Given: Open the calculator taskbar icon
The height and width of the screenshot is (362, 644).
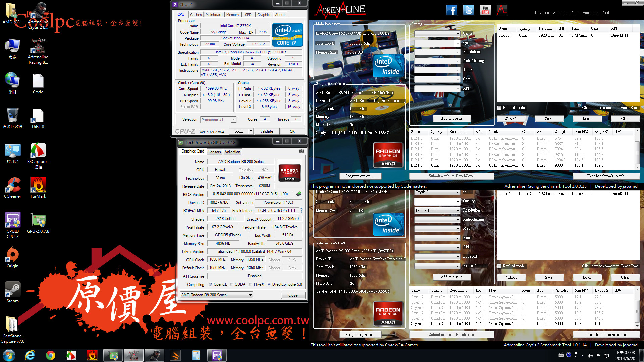Looking at the screenshot, I should [x=196, y=355].
